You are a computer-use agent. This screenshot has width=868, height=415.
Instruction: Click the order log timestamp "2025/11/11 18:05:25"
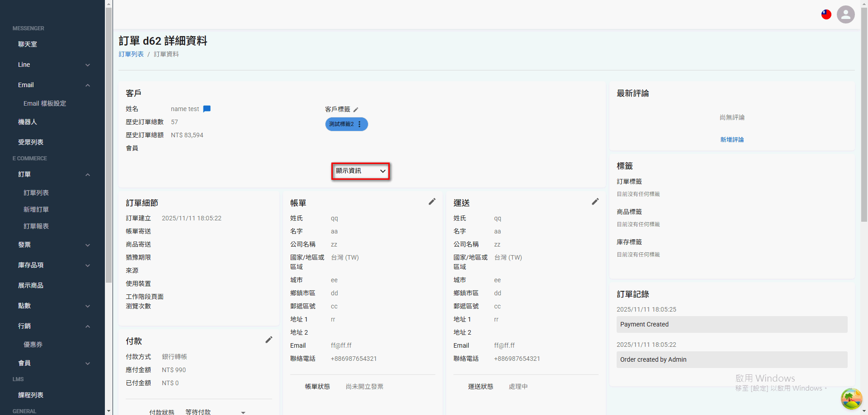pos(646,309)
